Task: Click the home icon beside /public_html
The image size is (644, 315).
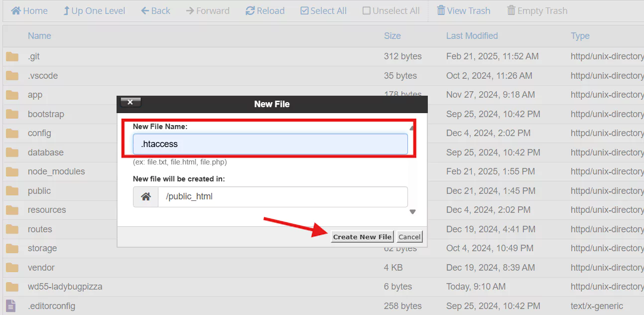Action: [146, 197]
